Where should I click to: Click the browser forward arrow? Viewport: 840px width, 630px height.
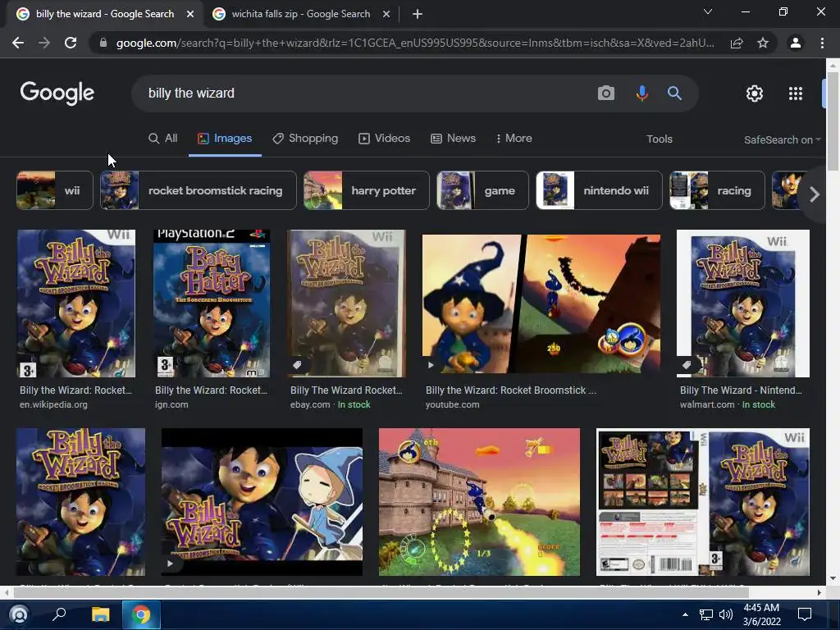(x=44, y=43)
